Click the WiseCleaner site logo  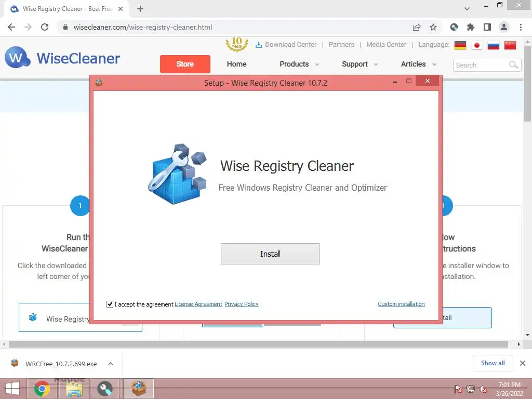click(x=62, y=58)
